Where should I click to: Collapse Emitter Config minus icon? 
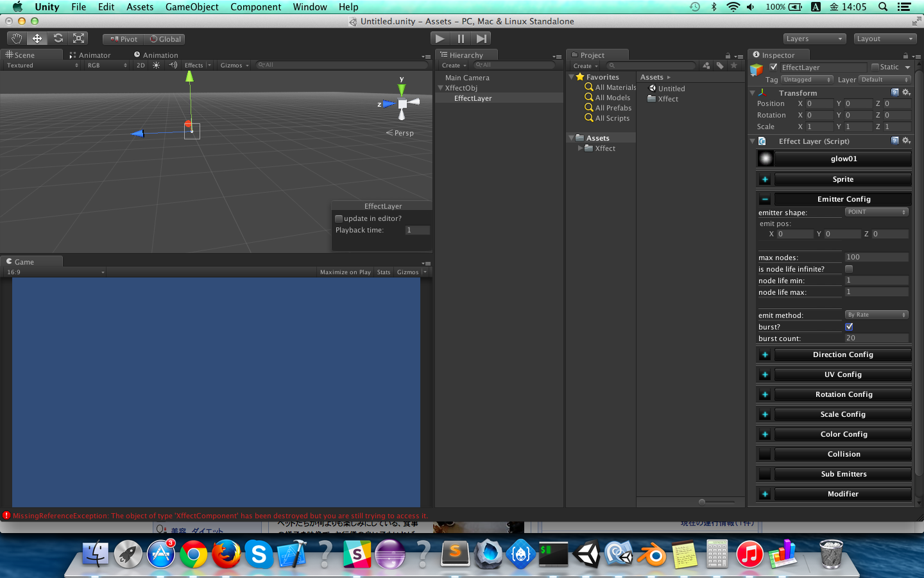coord(765,199)
